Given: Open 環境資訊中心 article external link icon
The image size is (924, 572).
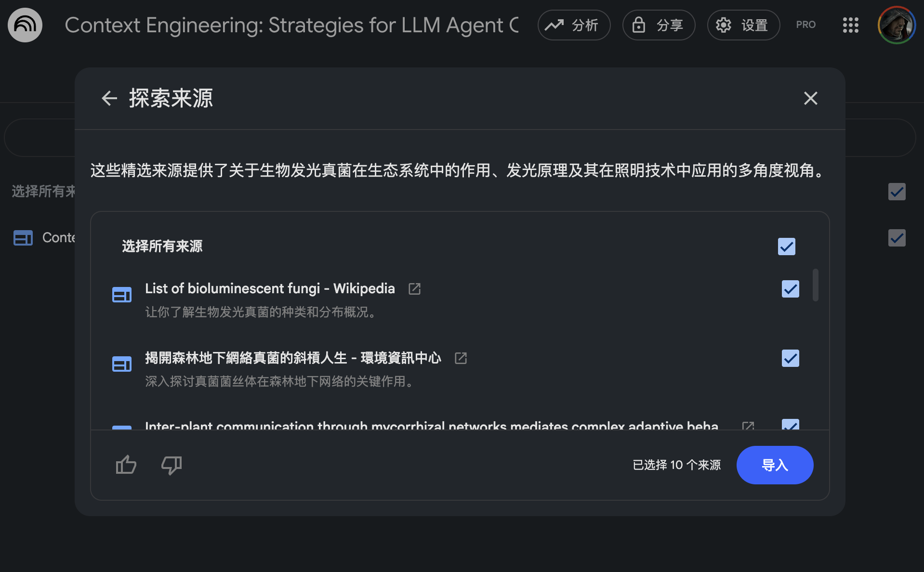Looking at the screenshot, I should click(x=461, y=358).
